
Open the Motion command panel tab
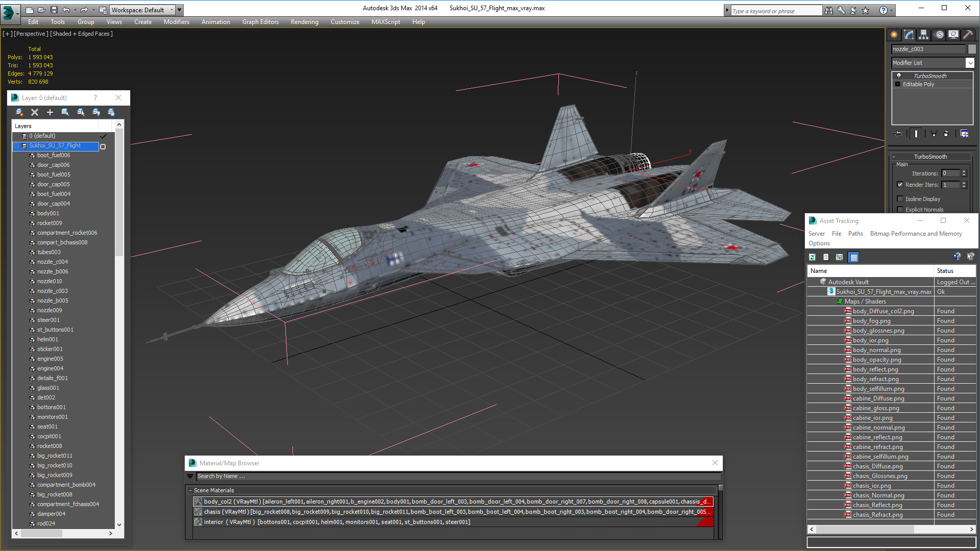(x=939, y=35)
